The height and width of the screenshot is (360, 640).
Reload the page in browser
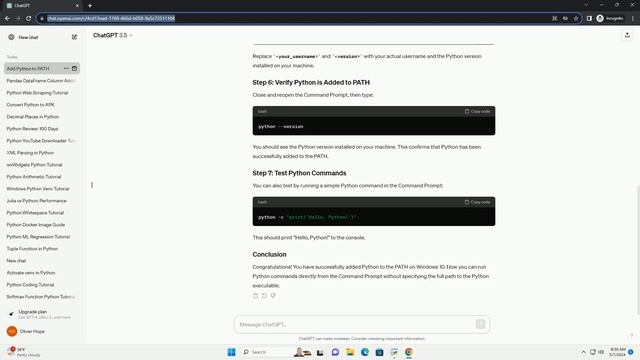coord(29,18)
